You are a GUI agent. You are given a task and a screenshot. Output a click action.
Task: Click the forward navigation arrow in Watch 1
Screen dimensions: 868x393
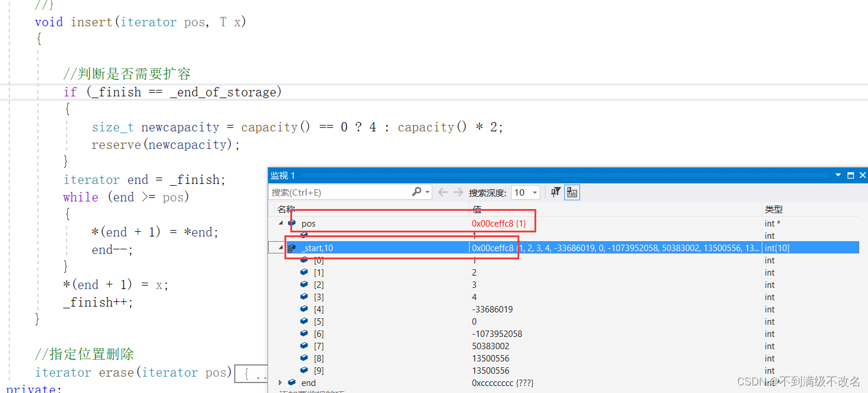pos(457,192)
